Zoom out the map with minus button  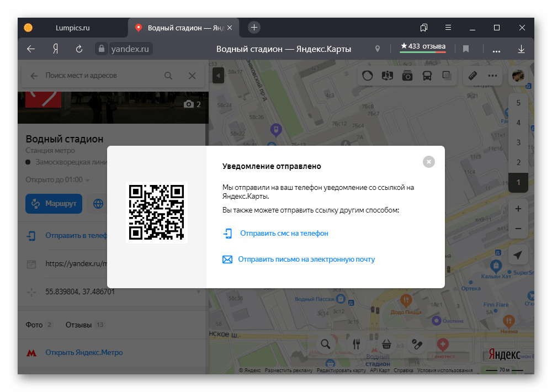point(518,228)
